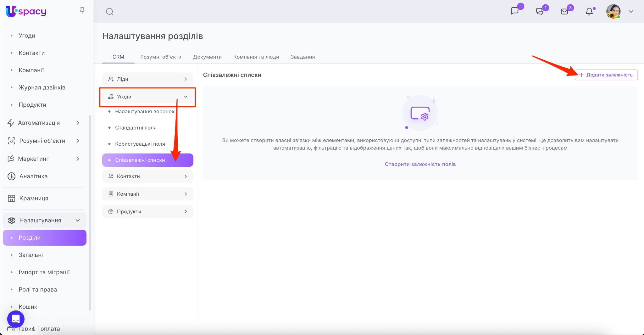The height and width of the screenshot is (335, 644).
Task: Open the email inbox icon
Action: (x=564, y=12)
